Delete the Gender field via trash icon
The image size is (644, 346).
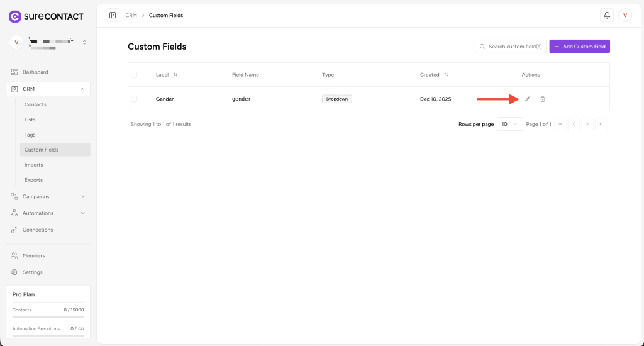[x=543, y=99]
